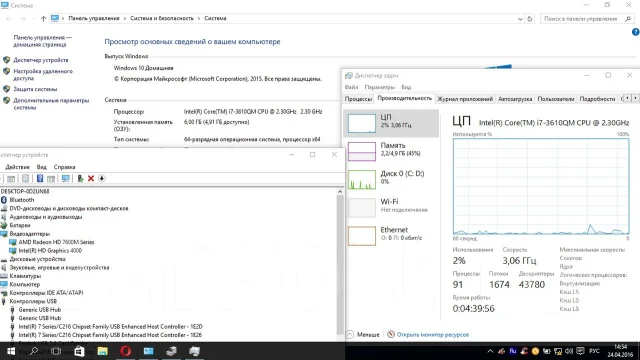
Task: Click the page sheet icon in Device Manager toolbar
Action: [x=25, y=178]
